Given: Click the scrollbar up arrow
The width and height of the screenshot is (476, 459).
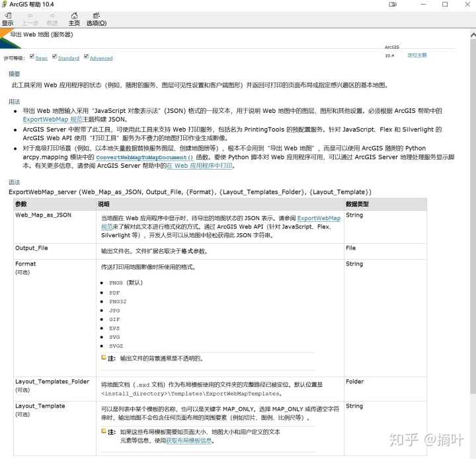Looking at the screenshot, I should pyautogui.click(x=473, y=35).
